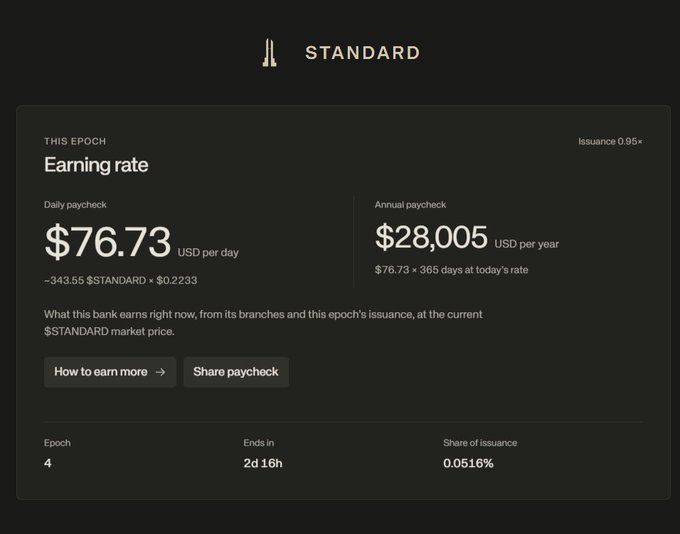Click the Epoch label in footer stats

57,443
